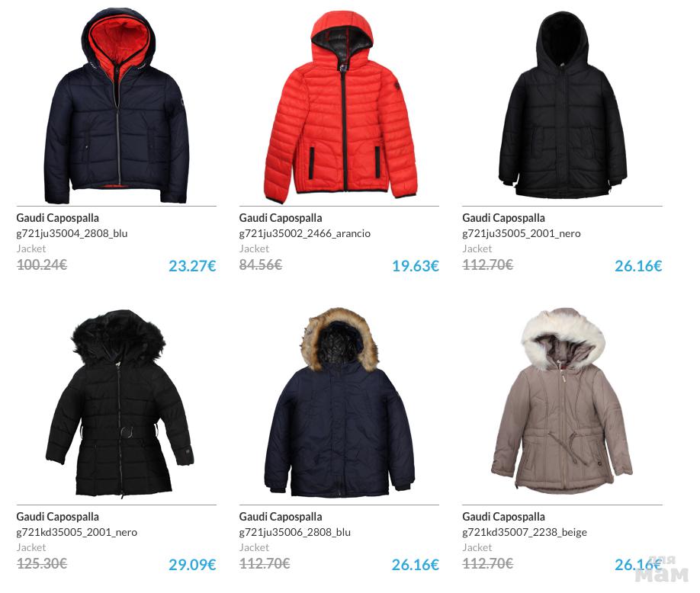The height and width of the screenshot is (593, 700).
Task: Click the crossed-out 125.30€ original price
Action: tap(42, 564)
